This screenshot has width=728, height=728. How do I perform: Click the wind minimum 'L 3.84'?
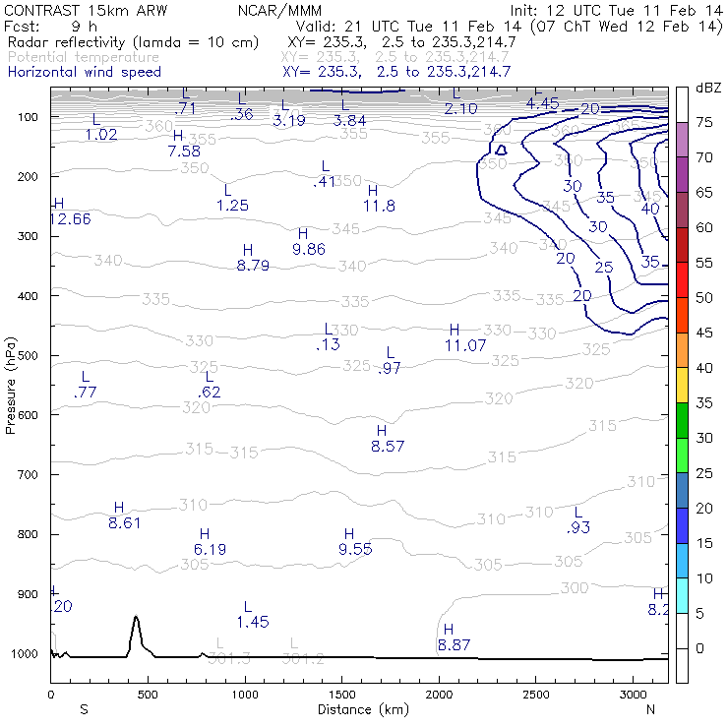tap(349, 113)
